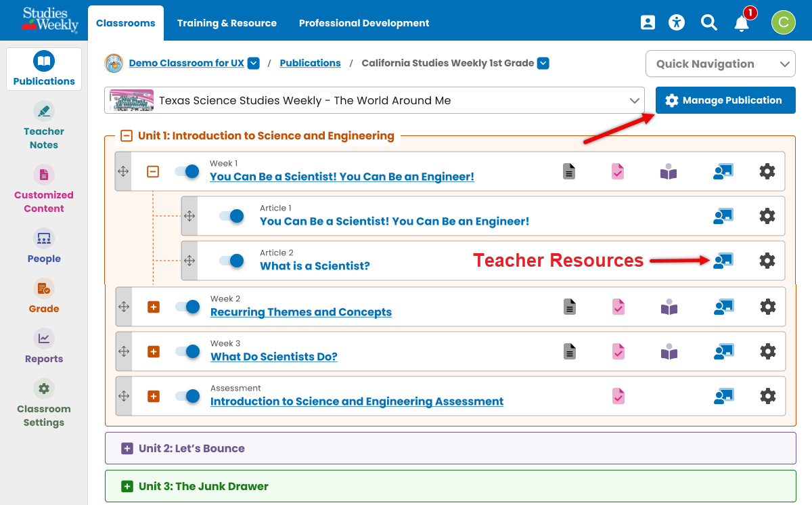The height and width of the screenshot is (505, 812).
Task: Disable the Week 3 switch
Action: pos(187,351)
